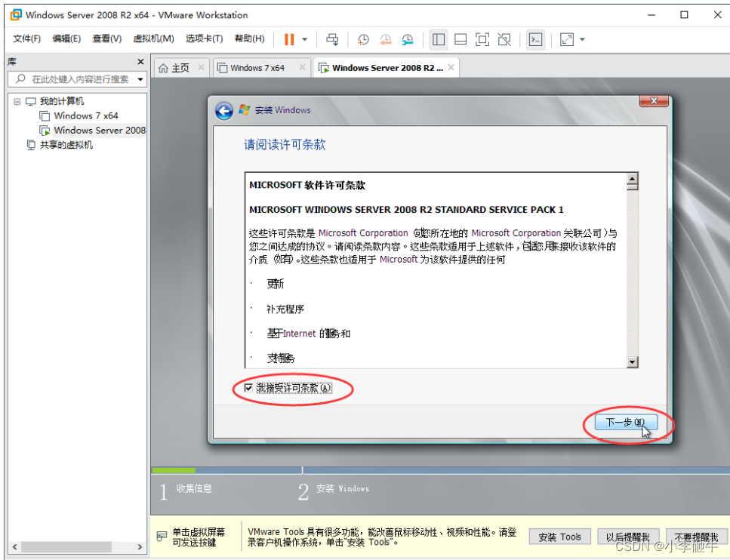Screen dimensions: 730x560
Task: Click the library panel scroll left arrow
Action: point(15,546)
